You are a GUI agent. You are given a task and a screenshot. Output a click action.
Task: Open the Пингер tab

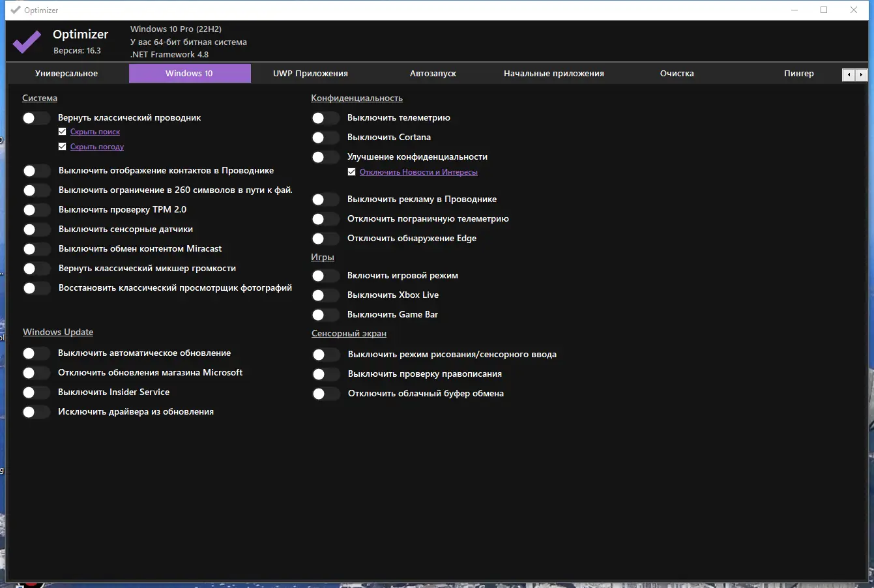[799, 74]
